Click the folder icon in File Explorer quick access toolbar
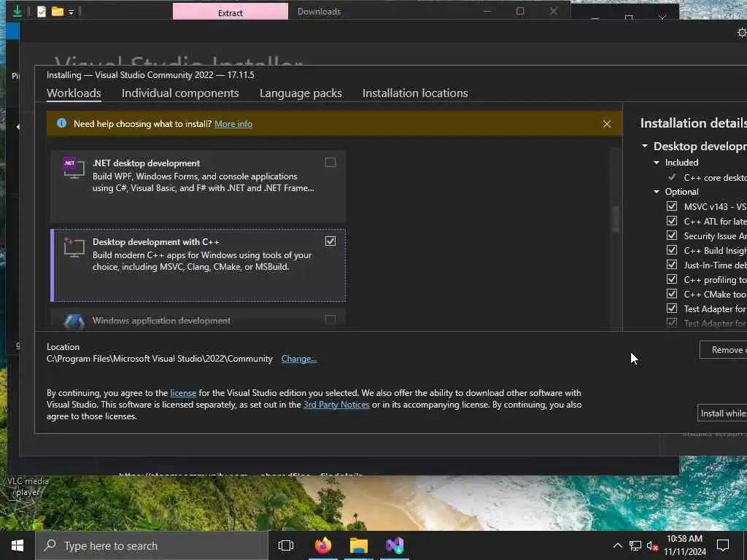This screenshot has width=747, height=560. click(58, 11)
